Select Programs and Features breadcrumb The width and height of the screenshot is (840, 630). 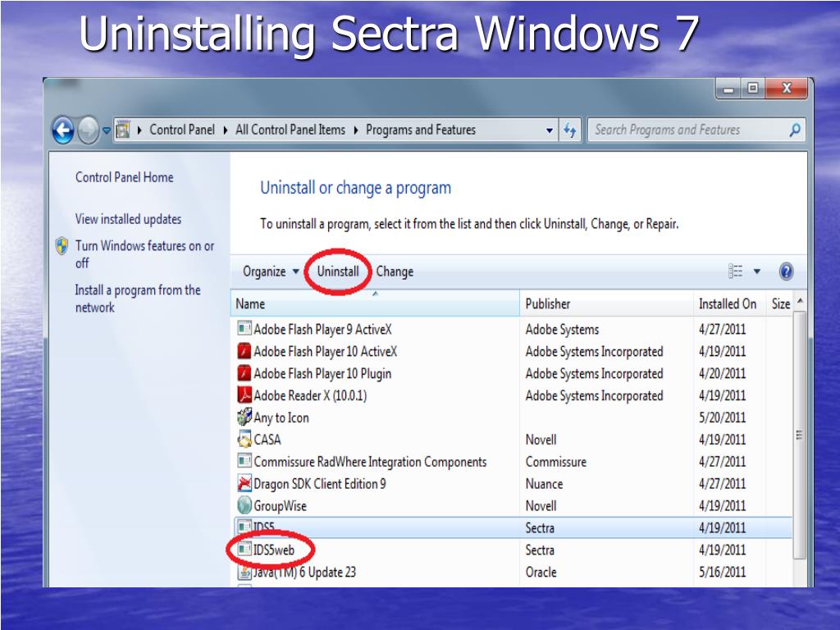[x=421, y=130]
